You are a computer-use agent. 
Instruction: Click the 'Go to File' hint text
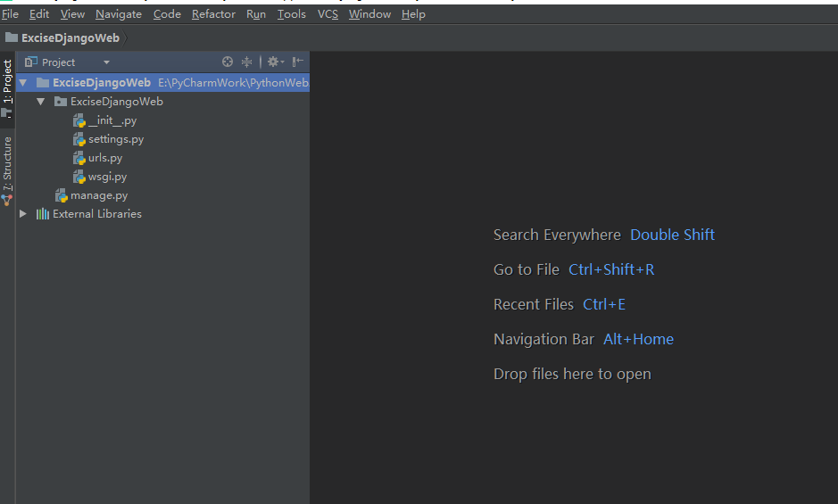[x=527, y=269]
